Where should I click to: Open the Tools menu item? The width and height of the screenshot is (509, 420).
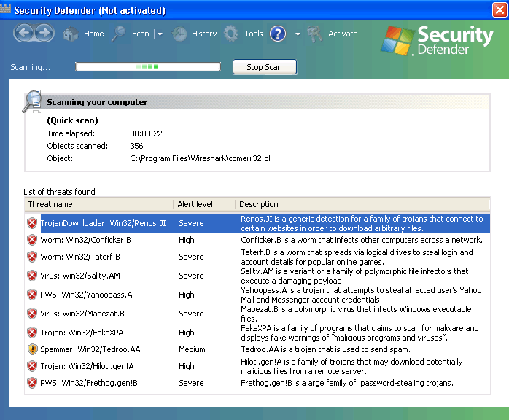[254, 34]
